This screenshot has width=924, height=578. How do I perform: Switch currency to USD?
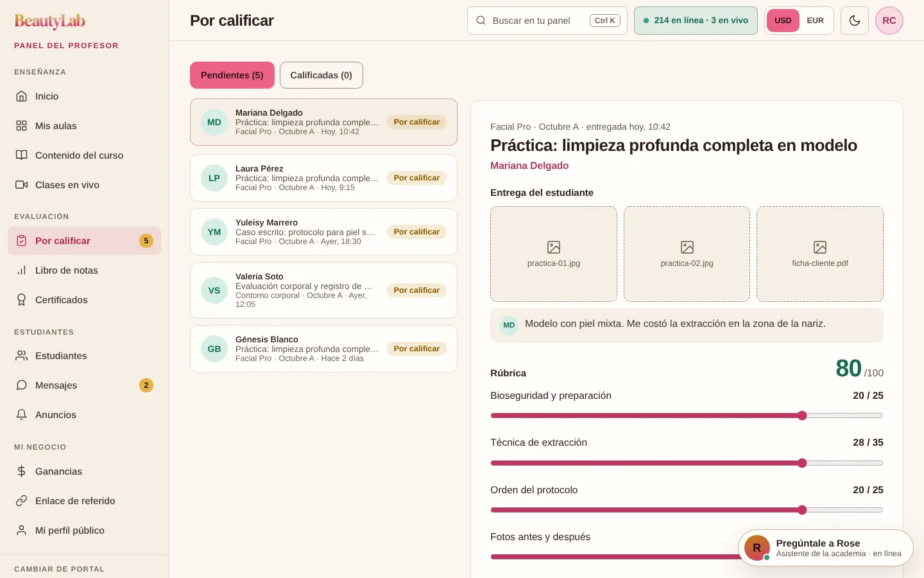click(783, 21)
